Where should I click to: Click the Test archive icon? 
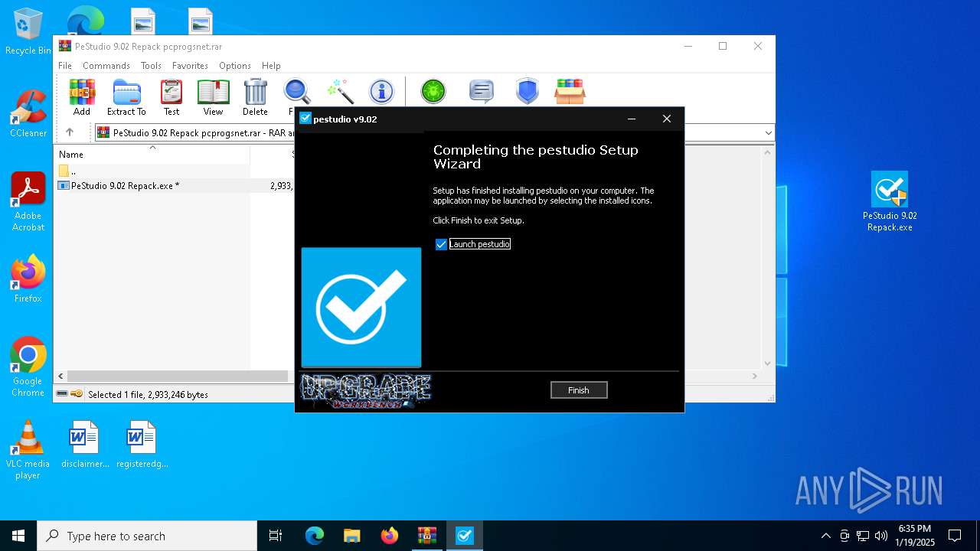coord(171,97)
